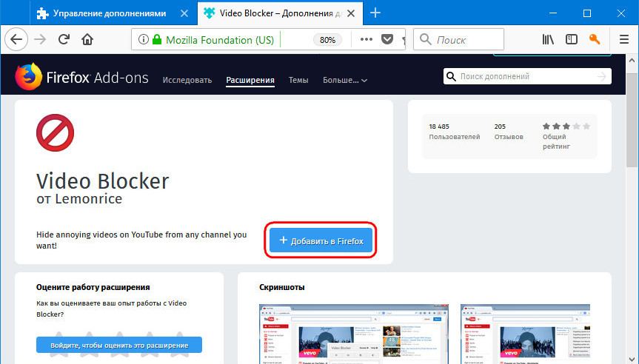639x364 pixels.
Task: Click the overall star rating
Action: pyautogui.click(x=566, y=127)
